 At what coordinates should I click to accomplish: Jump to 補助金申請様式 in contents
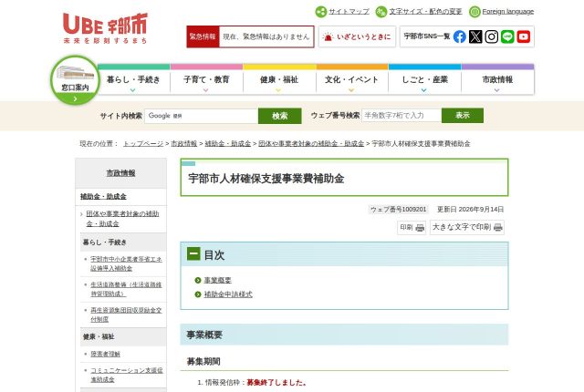tap(228, 294)
